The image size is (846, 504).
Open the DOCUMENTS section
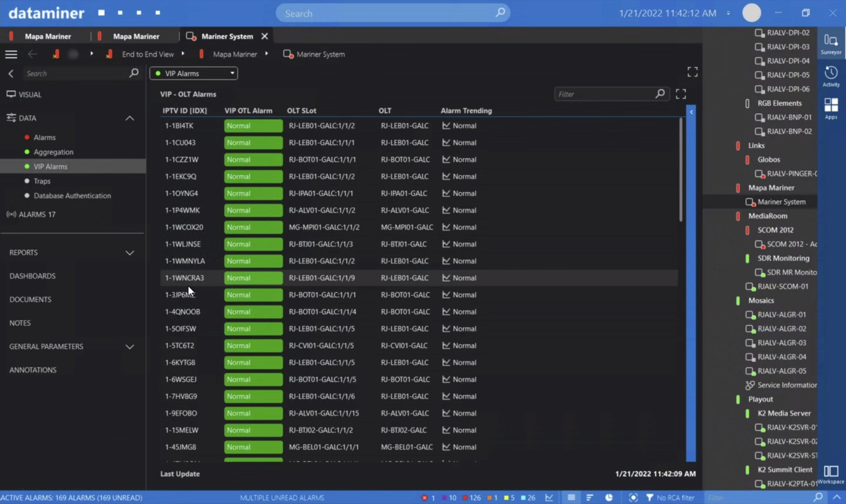click(30, 299)
